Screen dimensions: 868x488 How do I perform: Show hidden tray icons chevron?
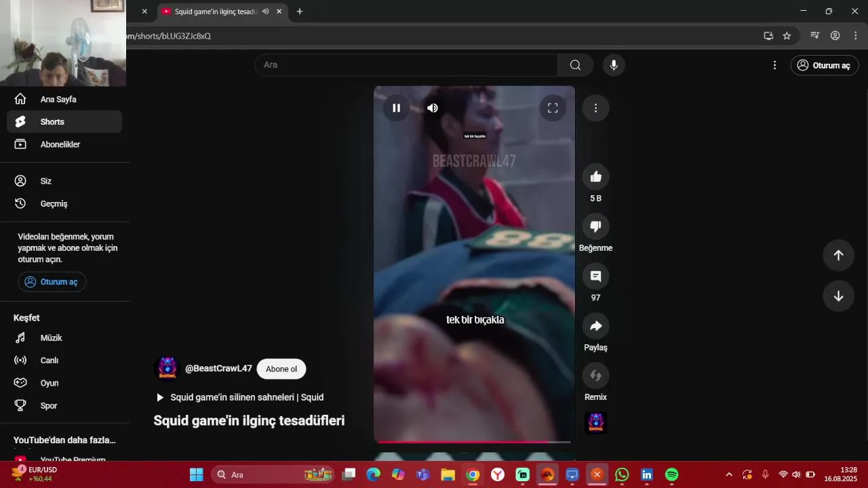(729, 474)
